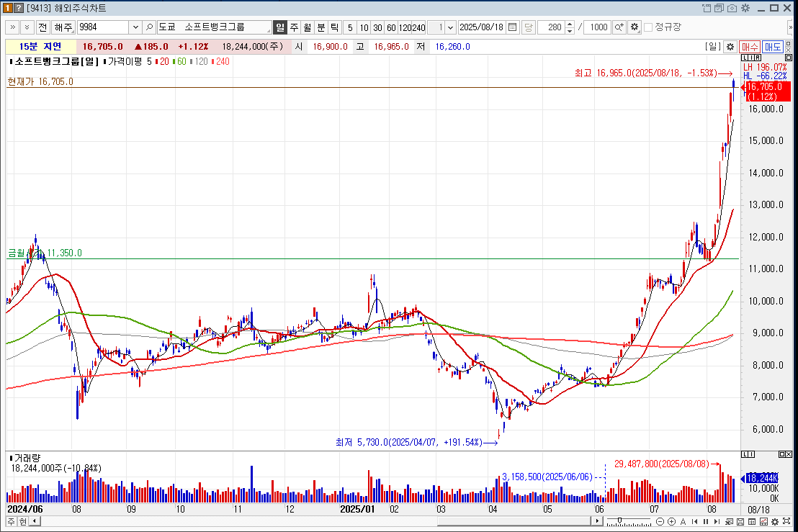This screenshot has width=798, height=532.
Task: Toggle the 일 daily period button
Action: coord(280,27)
